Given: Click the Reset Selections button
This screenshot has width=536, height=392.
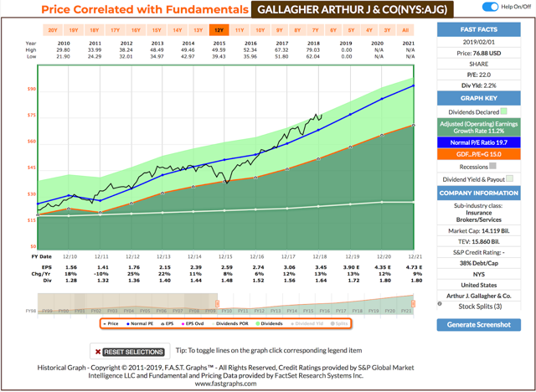Looking at the screenshot, I should point(130,352).
